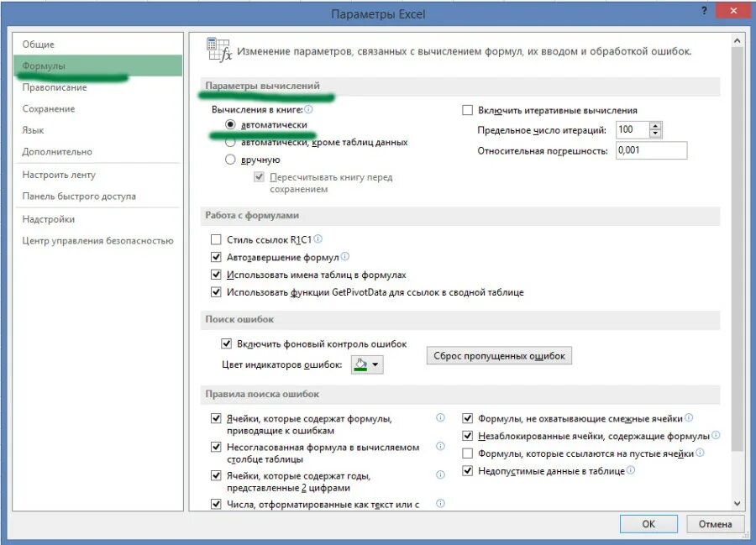
Task: Toggle Формулы, не охватывающие смежные ячейки
Action: (x=467, y=418)
